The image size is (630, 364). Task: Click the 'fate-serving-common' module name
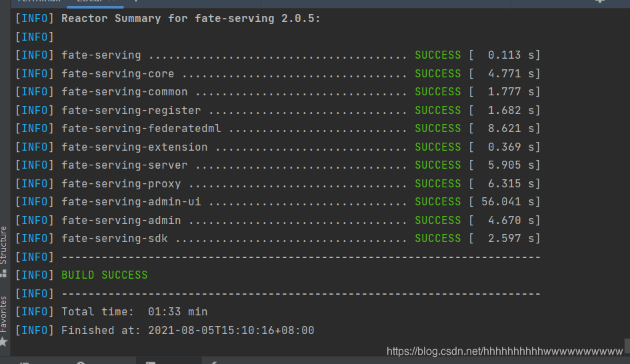[x=124, y=92]
